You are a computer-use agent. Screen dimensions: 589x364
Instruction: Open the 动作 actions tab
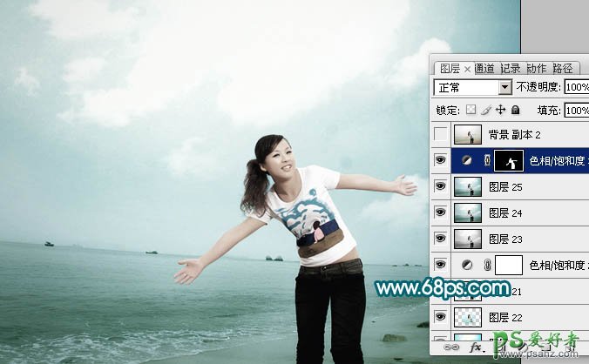coord(537,69)
